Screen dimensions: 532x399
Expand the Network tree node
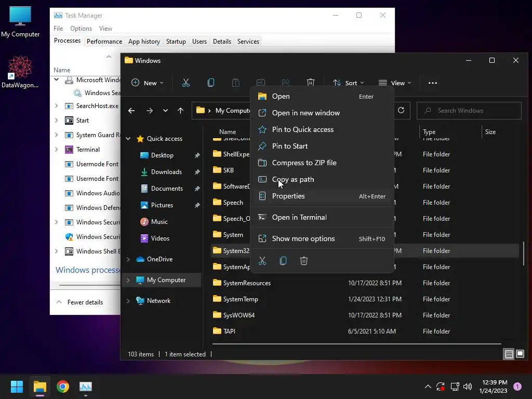coord(128,301)
